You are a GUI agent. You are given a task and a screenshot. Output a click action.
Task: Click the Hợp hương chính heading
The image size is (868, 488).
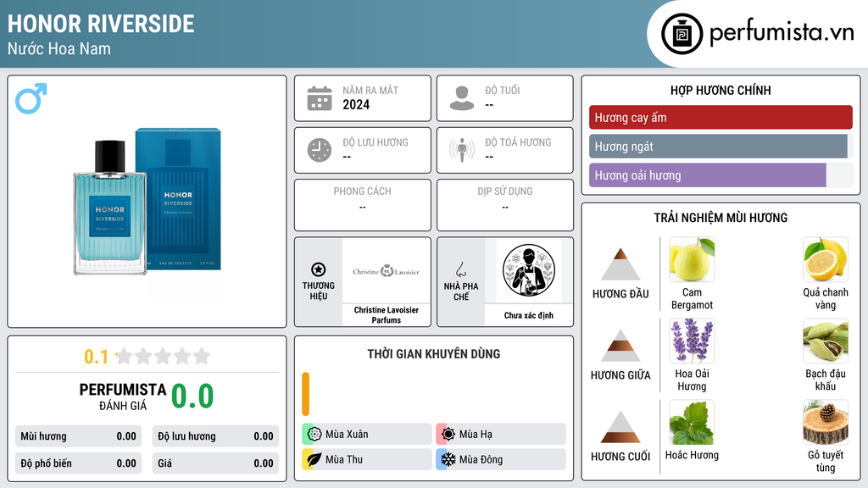[x=721, y=90]
